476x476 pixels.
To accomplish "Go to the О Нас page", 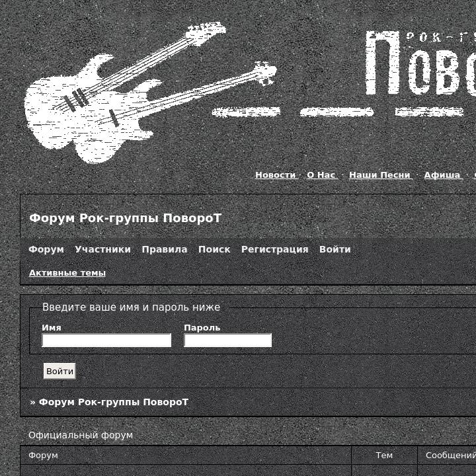I will 321,175.
